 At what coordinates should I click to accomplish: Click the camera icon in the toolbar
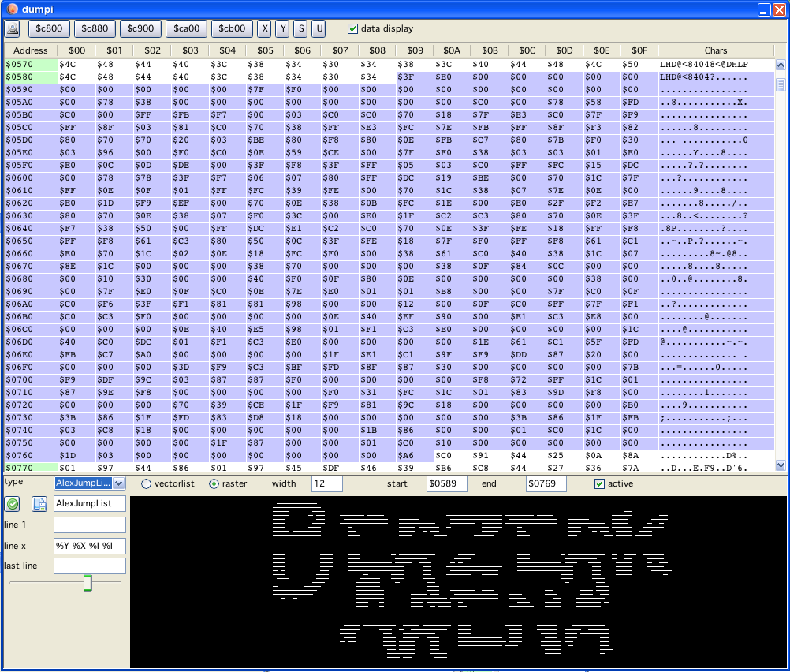13,29
